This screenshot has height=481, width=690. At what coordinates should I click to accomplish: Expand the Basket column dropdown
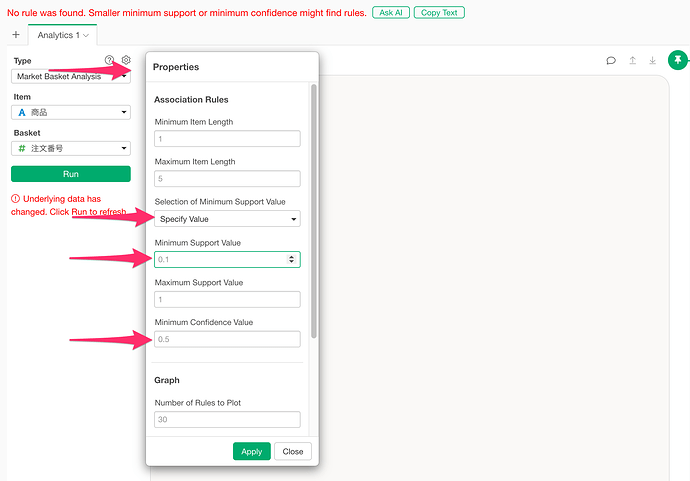71,149
